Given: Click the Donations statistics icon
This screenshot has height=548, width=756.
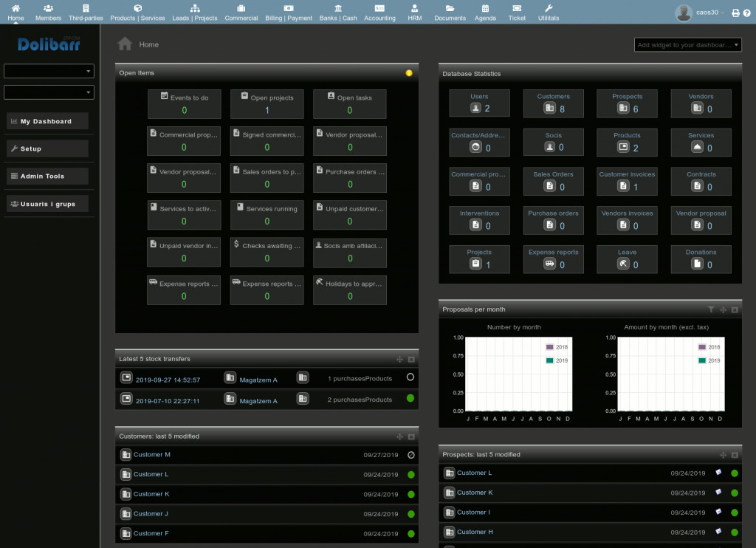Looking at the screenshot, I should pos(697,264).
